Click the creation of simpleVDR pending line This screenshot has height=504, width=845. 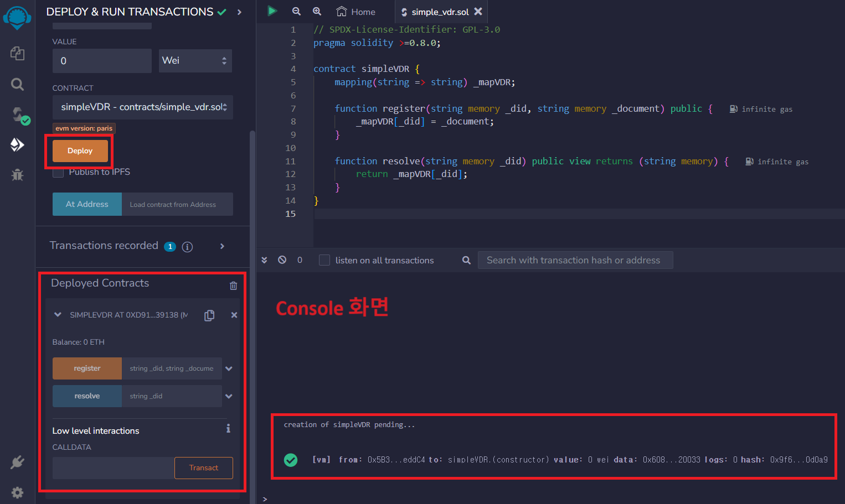coord(349,425)
